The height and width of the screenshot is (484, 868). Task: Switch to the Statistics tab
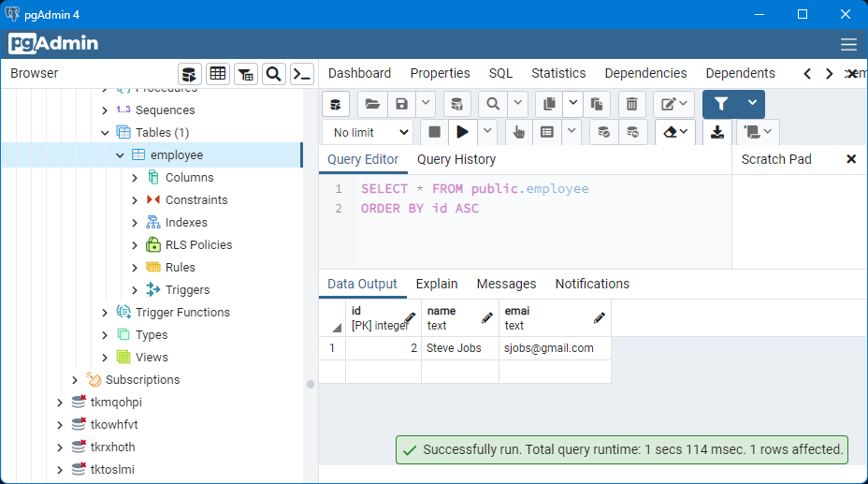(558, 73)
